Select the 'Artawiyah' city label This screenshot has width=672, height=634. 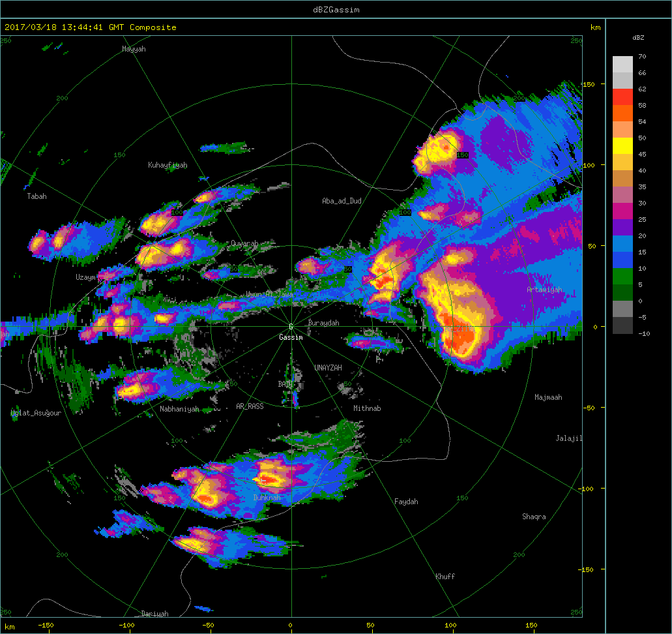(544, 290)
